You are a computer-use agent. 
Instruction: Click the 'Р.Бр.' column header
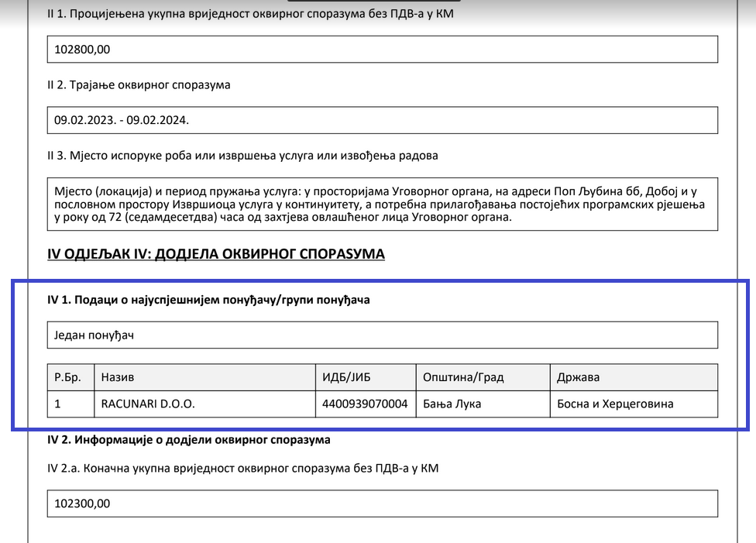tap(71, 377)
